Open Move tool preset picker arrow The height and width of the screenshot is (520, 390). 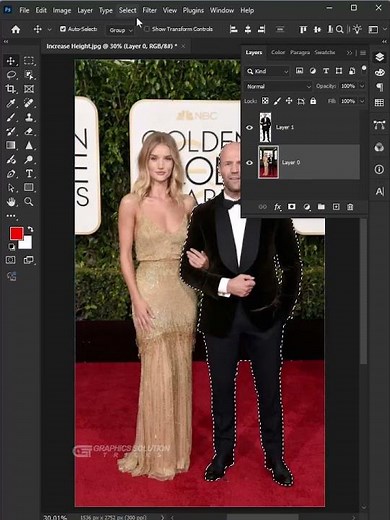(49, 30)
